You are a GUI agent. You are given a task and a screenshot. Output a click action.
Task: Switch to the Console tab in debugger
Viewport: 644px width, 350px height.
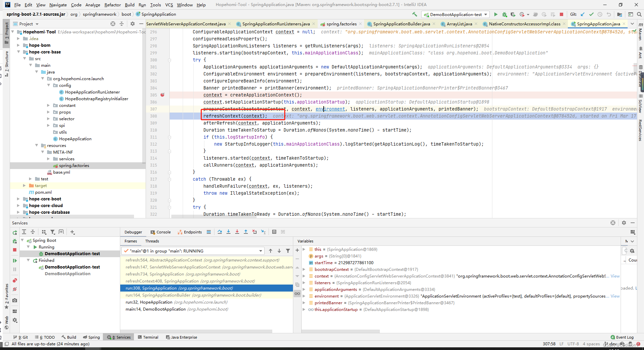point(160,232)
